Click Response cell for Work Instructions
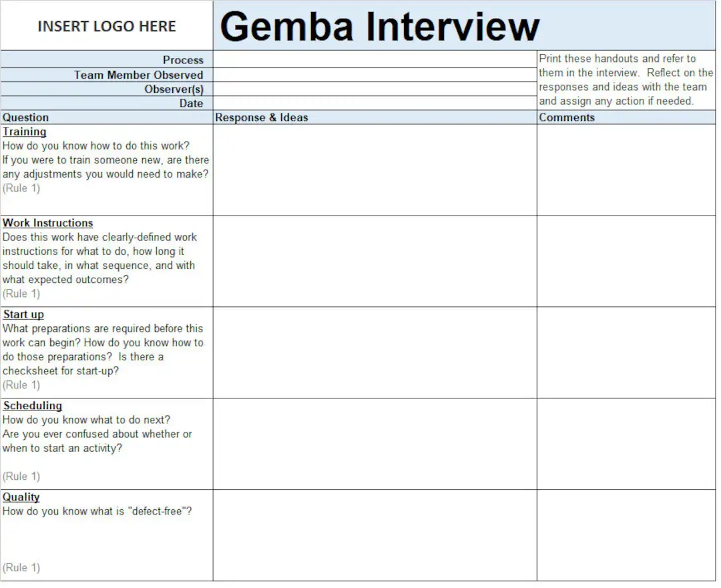721x588 pixels. [375, 261]
